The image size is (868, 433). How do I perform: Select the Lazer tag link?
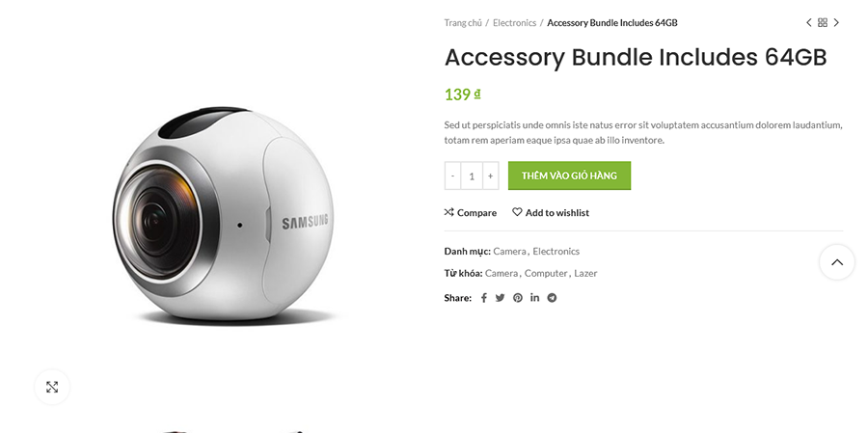pyautogui.click(x=585, y=273)
